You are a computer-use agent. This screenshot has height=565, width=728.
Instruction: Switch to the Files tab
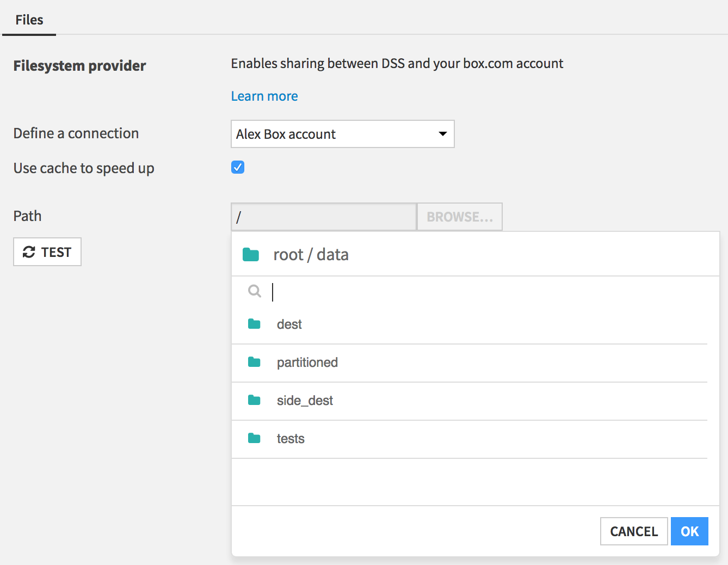click(x=29, y=20)
